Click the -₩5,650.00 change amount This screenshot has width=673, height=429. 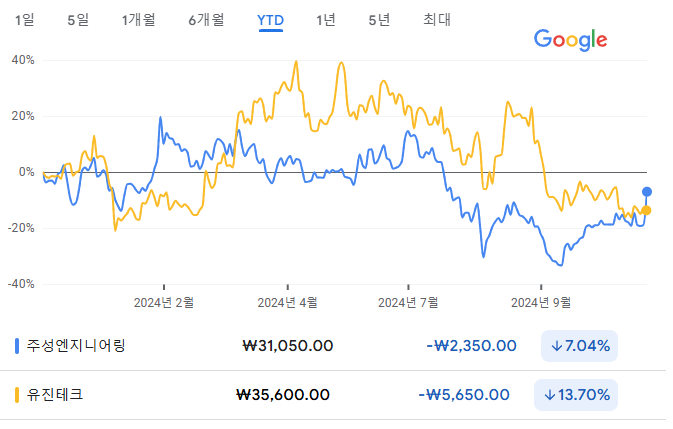[x=464, y=395]
